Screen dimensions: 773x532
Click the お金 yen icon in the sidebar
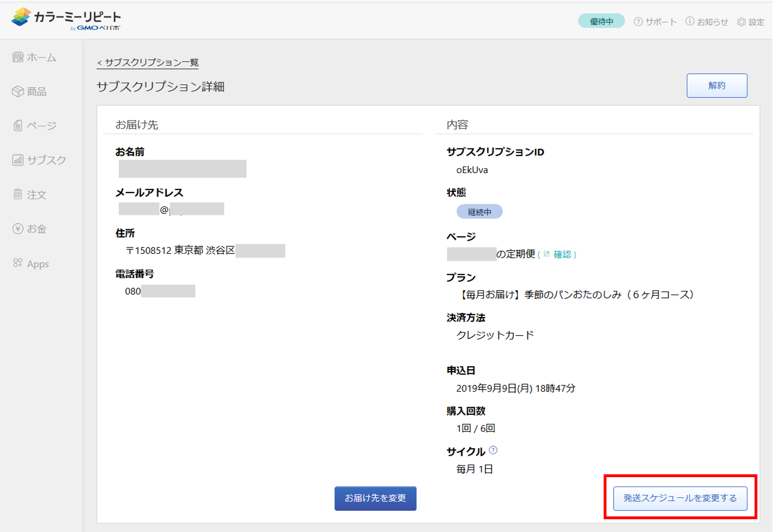pos(18,229)
